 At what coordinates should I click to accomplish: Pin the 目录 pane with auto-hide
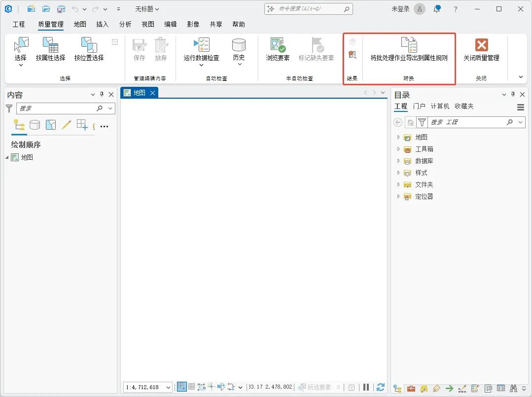[x=513, y=94]
